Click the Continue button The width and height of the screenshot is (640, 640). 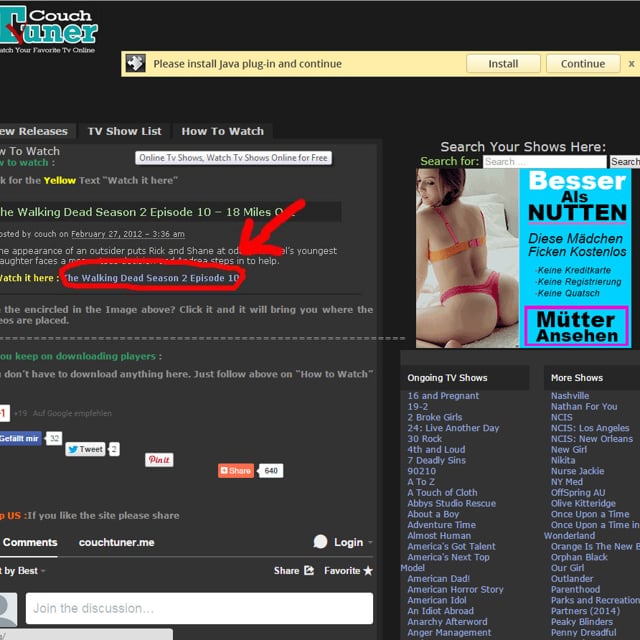tap(582, 64)
